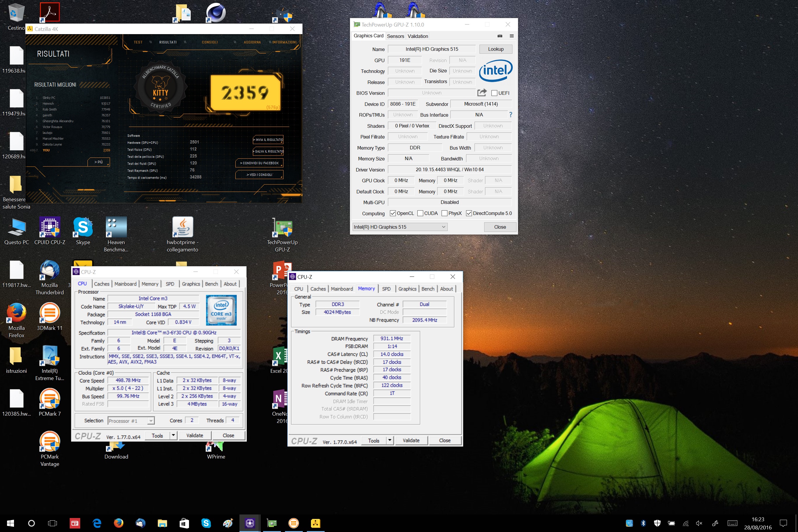Click SALVA IL RISULTATO in Catzilla
798x532 pixels.
click(268, 151)
